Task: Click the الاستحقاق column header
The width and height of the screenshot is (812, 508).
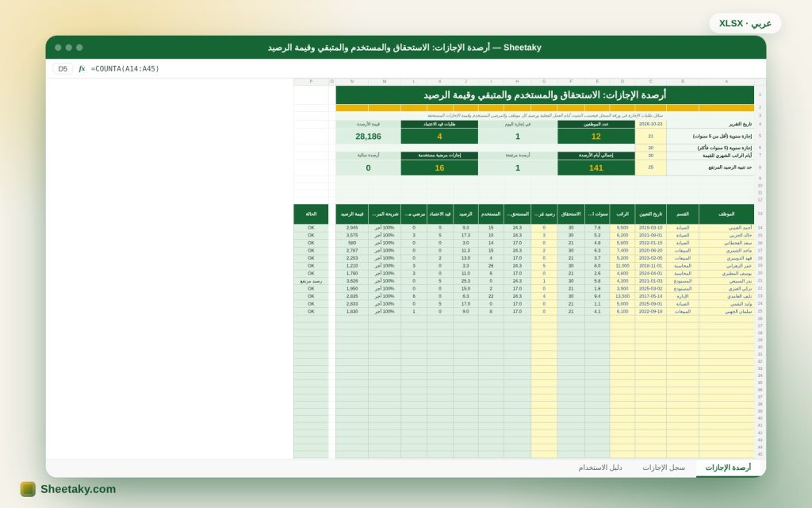Action: pyautogui.click(x=571, y=214)
